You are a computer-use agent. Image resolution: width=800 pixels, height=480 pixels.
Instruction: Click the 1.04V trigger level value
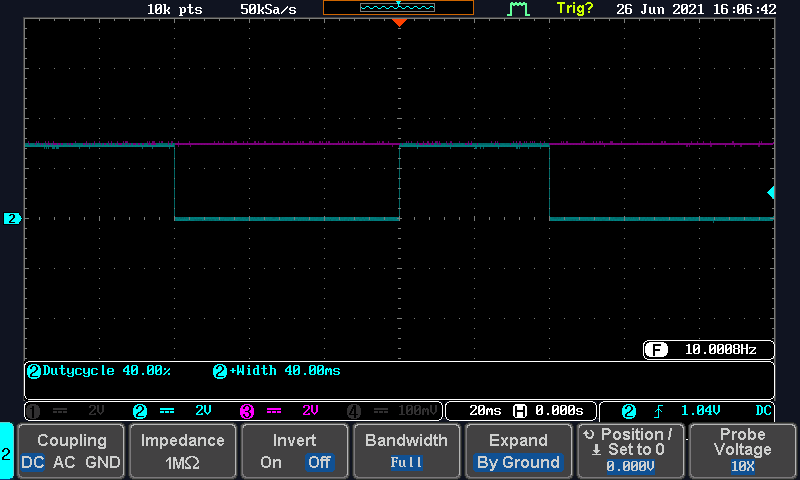click(x=701, y=411)
